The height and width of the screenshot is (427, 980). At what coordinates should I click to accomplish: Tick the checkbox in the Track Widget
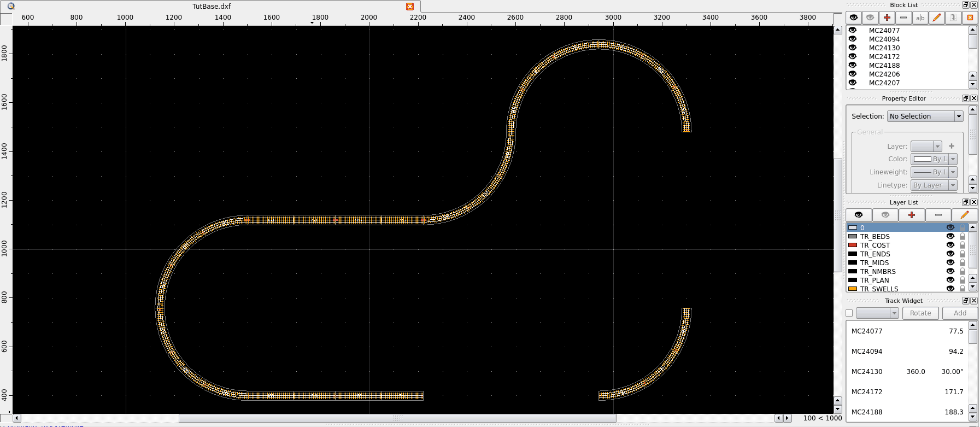pyautogui.click(x=849, y=313)
